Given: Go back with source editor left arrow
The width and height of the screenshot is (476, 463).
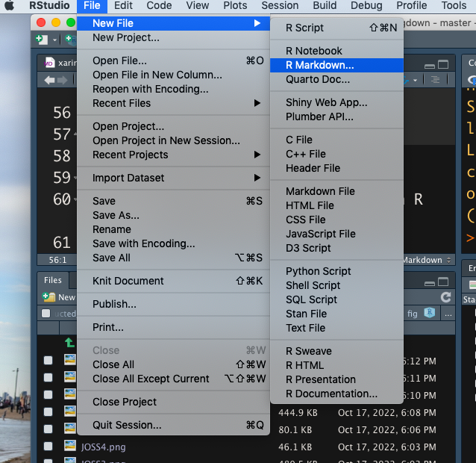Looking at the screenshot, I should pyautogui.click(x=49, y=80).
